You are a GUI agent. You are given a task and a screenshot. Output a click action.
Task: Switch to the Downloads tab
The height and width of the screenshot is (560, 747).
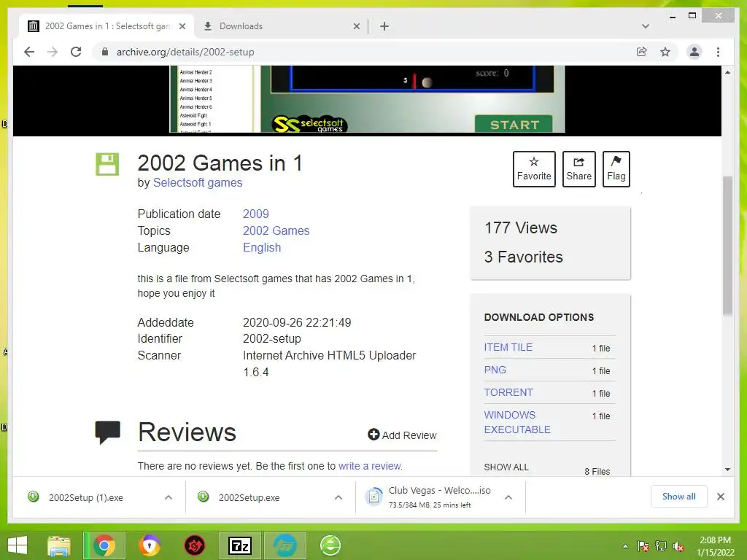click(281, 26)
